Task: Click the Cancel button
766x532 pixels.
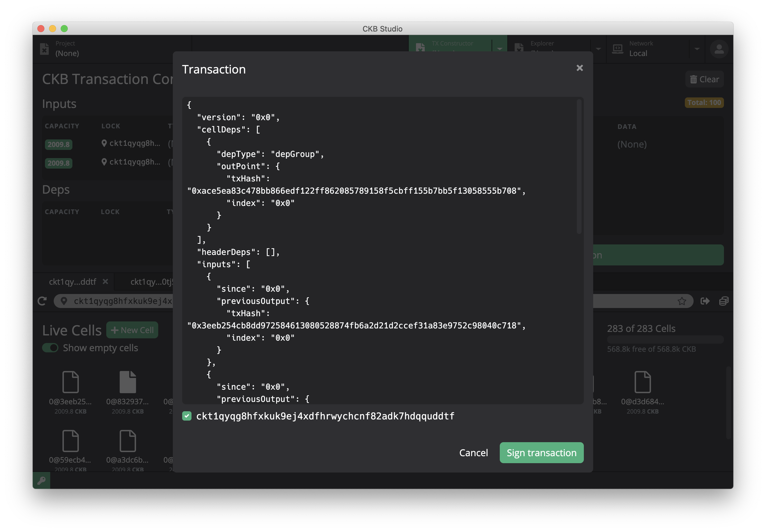Action: (473, 452)
